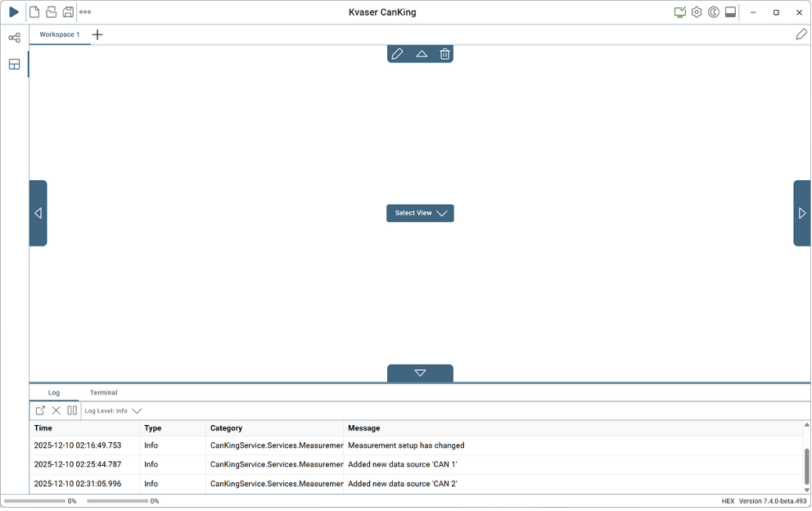Select the Workspace 1 tab
The height and width of the screenshot is (511, 812).
[x=60, y=34]
